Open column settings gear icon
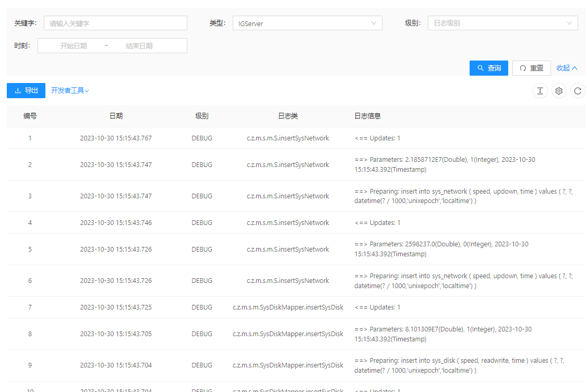 (x=559, y=91)
